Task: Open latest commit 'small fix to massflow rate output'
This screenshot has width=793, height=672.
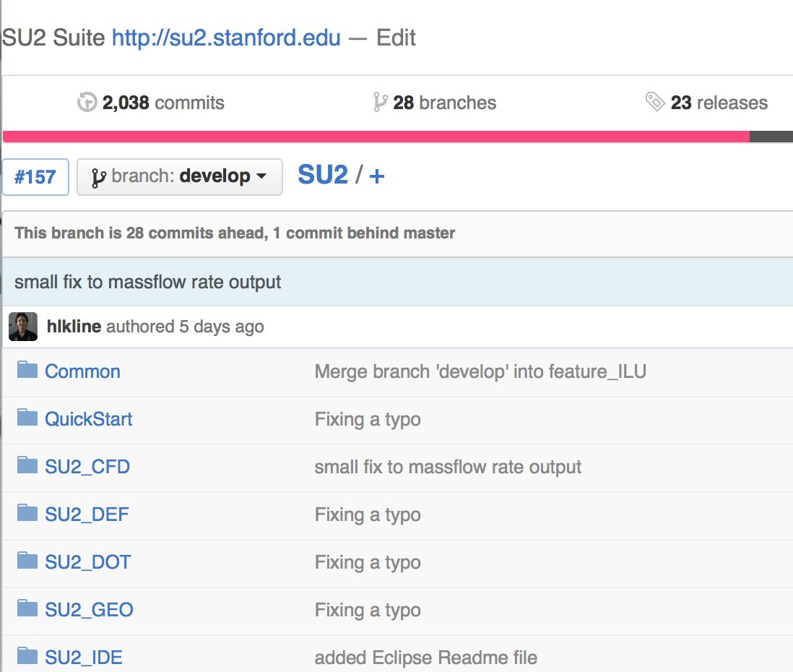Action: 147,282
